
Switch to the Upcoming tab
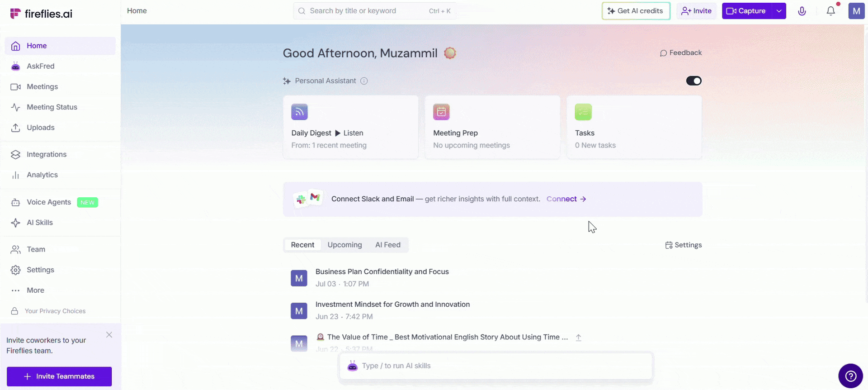coord(344,245)
